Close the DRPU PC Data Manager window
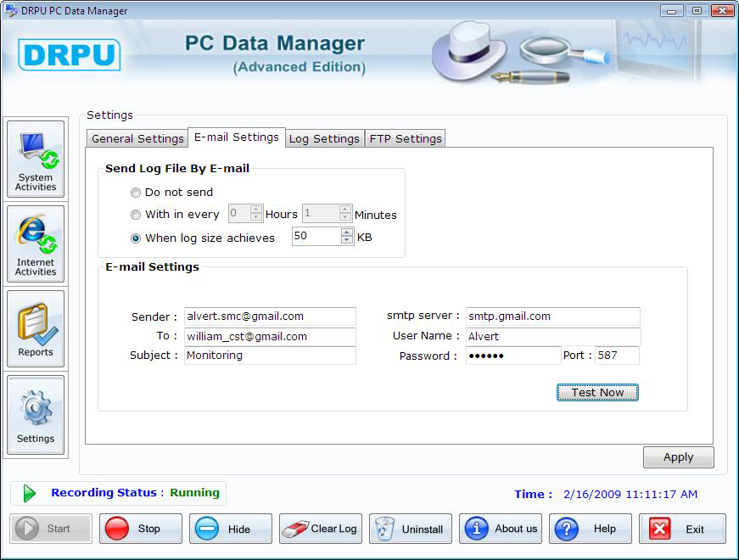Image resolution: width=739 pixels, height=560 pixels. [722, 10]
